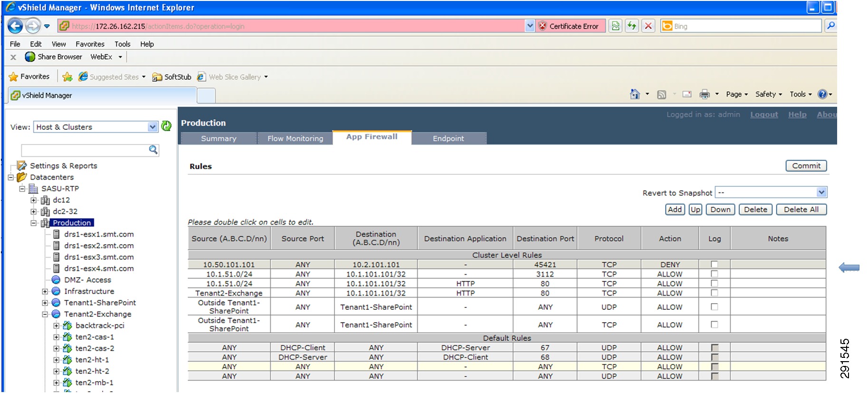This screenshot has height=393, width=868.
Task: Switch to the Endpoint tab
Action: (448, 138)
